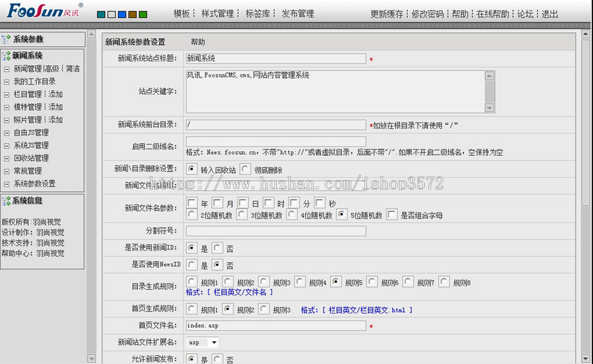Click the 帮助 tab beside 新闻系统参数设置
Viewport: 593px width, 364px height.
[198, 42]
